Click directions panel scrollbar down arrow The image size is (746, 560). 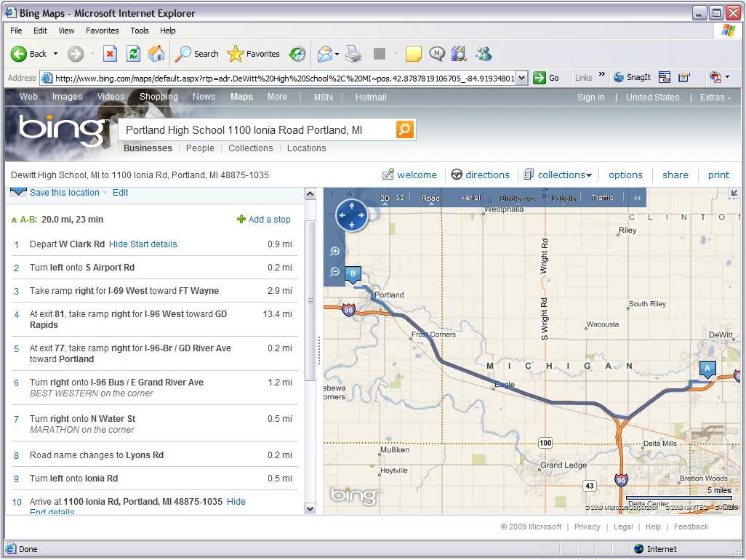pos(310,508)
